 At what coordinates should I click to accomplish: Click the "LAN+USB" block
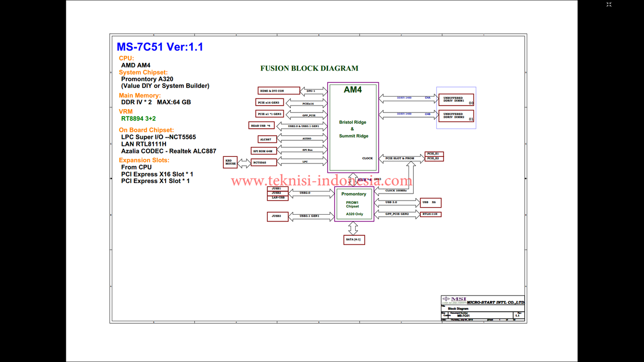click(x=277, y=198)
